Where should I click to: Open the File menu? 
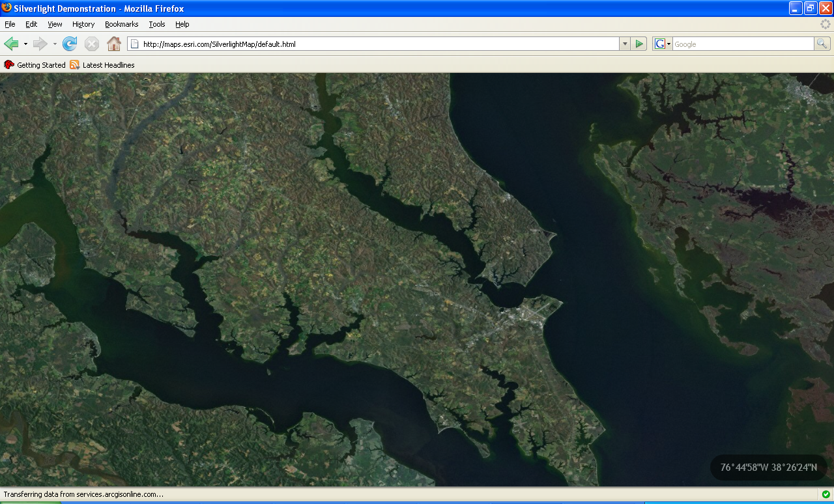[x=10, y=24]
